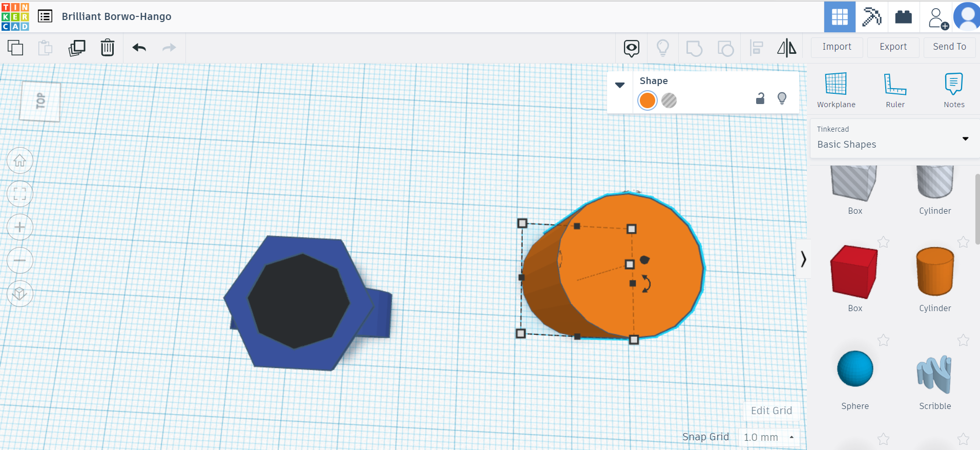Set the shape to Hole swatch
Viewport: 980px width, 450px height.
pos(669,100)
